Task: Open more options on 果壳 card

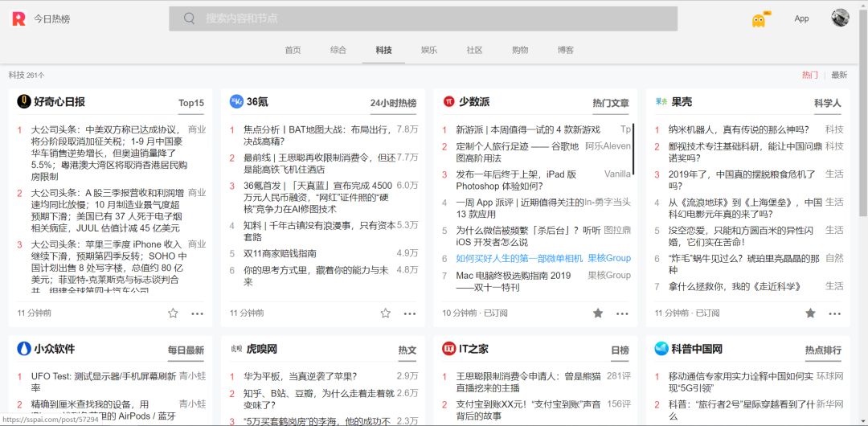Action: (835, 313)
